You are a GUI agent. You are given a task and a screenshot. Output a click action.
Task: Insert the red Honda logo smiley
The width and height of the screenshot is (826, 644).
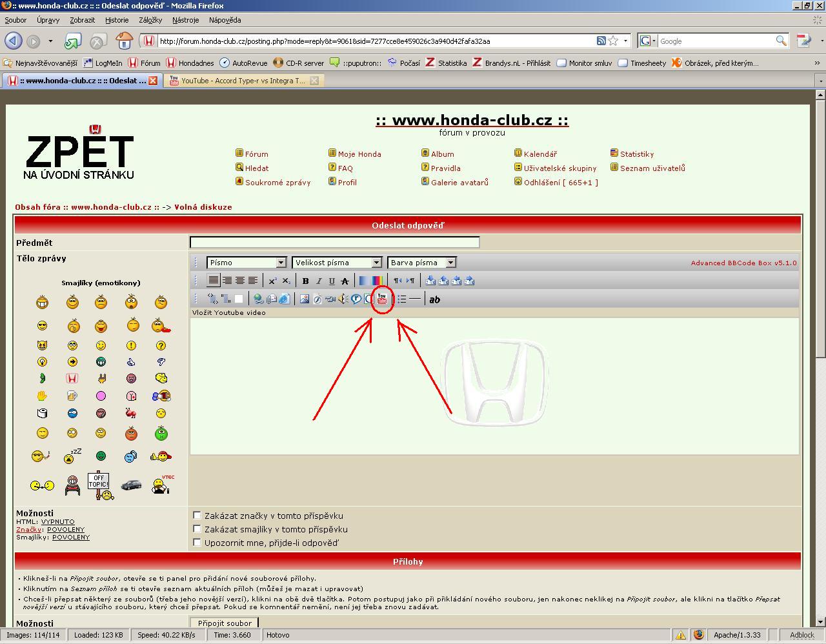click(72, 378)
